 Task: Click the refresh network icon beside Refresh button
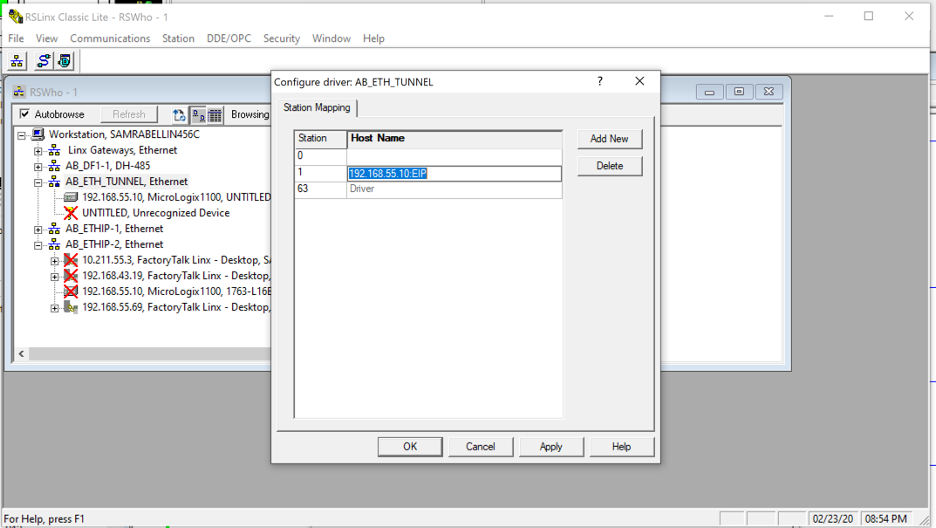pyautogui.click(x=178, y=115)
